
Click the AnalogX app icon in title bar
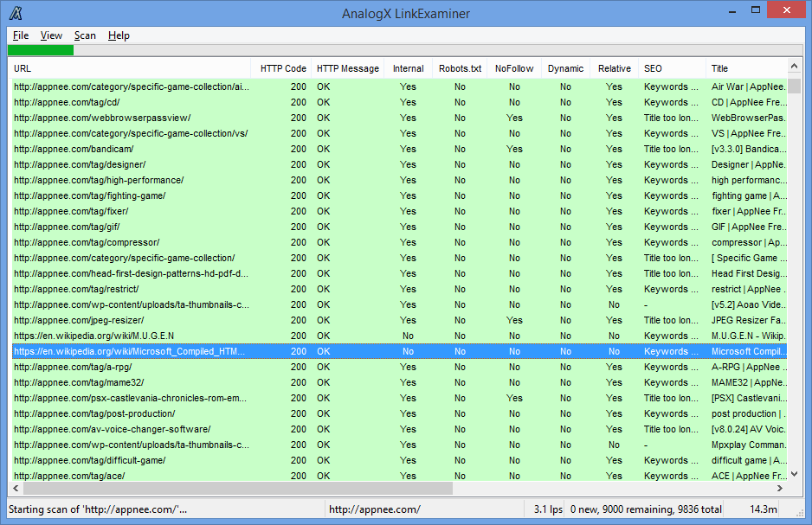coord(16,13)
